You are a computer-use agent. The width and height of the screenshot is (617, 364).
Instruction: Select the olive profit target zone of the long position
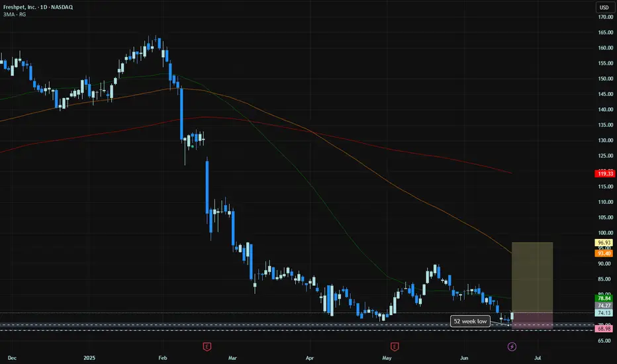(532, 277)
